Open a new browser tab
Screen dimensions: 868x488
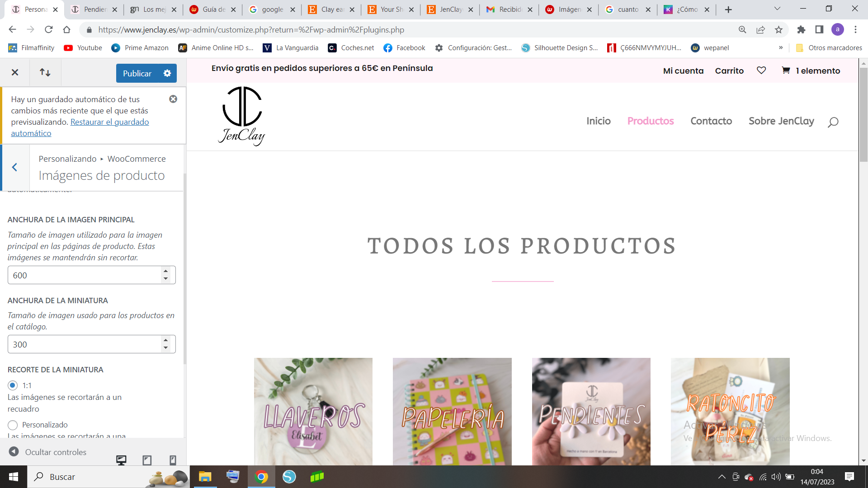[x=728, y=9]
